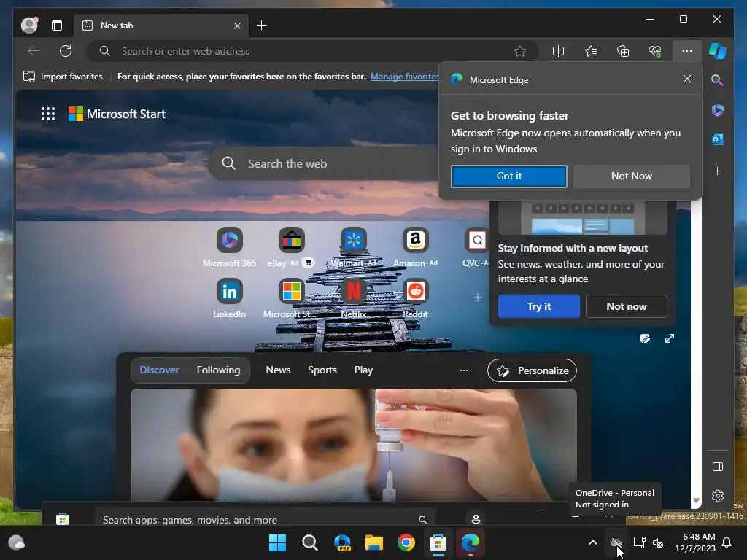
Task: Open sidebar settings gear icon
Action: (718, 496)
